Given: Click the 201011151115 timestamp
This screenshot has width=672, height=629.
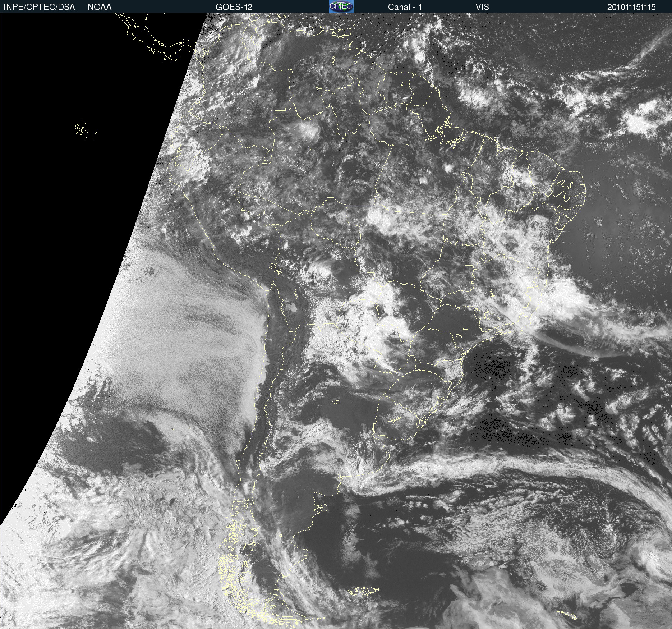Looking at the screenshot, I should tap(631, 7).
